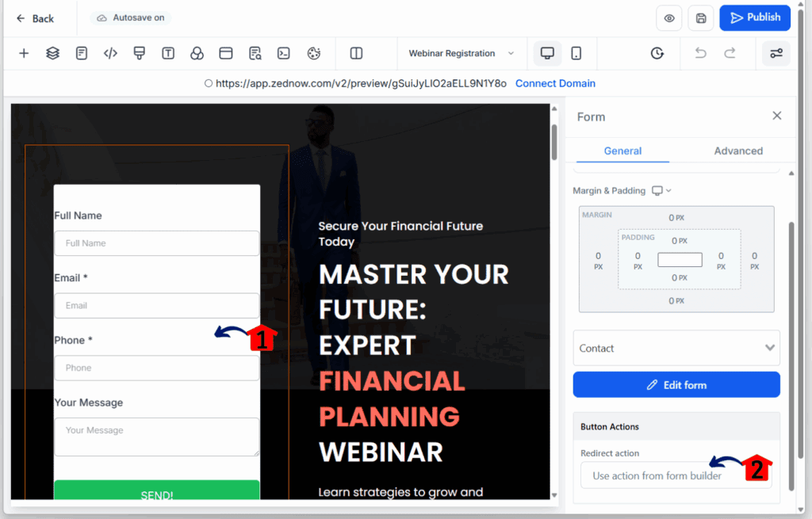Viewport: 812px width, 519px height.
Task: Switch to mobile view
Action: coord(576,53)
